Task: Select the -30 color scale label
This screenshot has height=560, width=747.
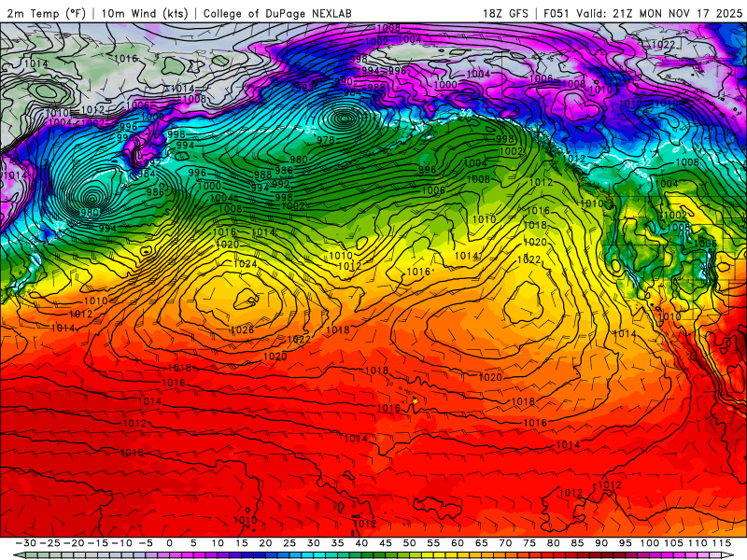Action: (26, 543)
